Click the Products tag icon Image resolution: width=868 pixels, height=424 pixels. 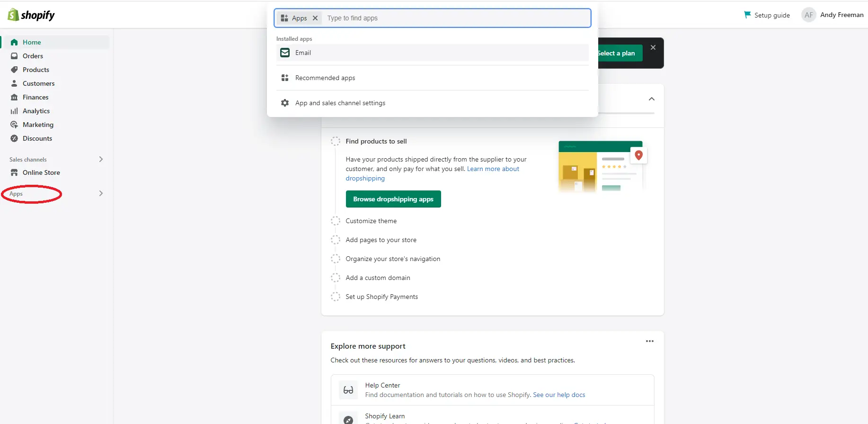14,70
